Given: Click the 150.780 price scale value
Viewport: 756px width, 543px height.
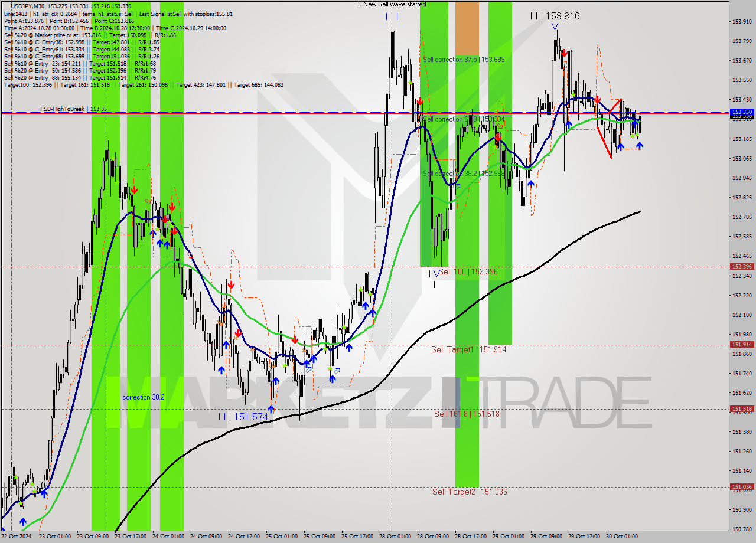Looking at the screenshot, I should point(742,529).
